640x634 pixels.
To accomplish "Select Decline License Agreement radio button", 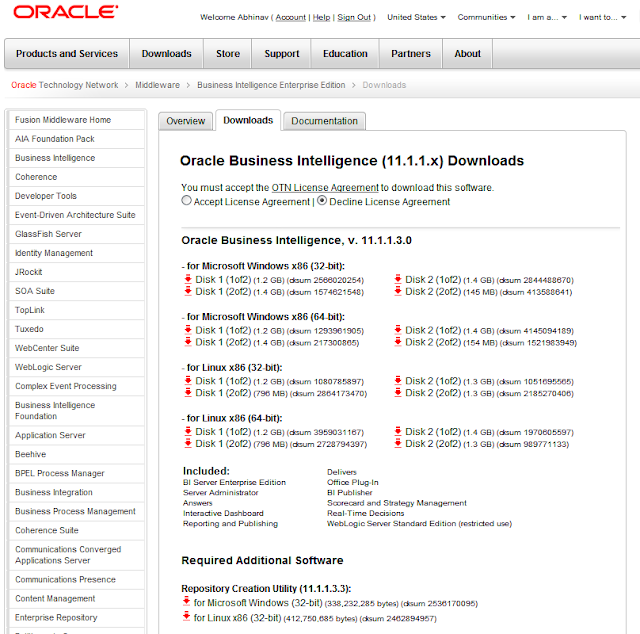I will coord(322,200).
